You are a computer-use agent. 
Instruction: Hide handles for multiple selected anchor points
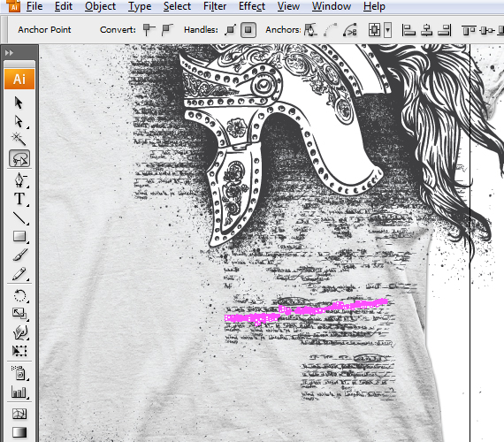point(248,30)
